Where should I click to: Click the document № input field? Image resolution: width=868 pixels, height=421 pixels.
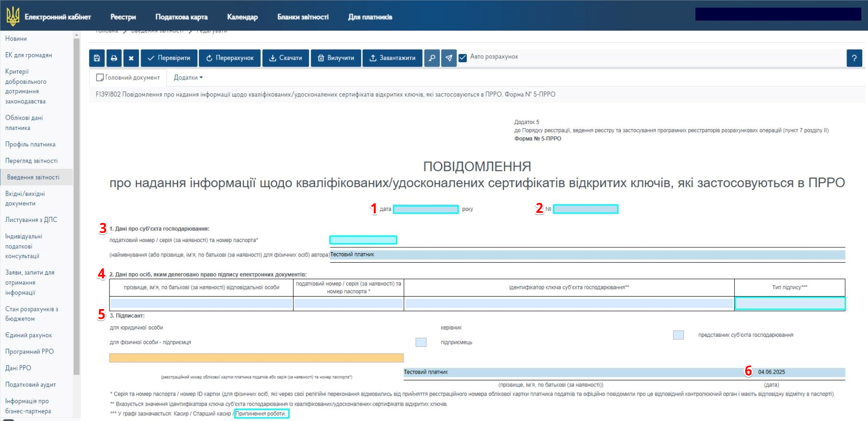585,209
